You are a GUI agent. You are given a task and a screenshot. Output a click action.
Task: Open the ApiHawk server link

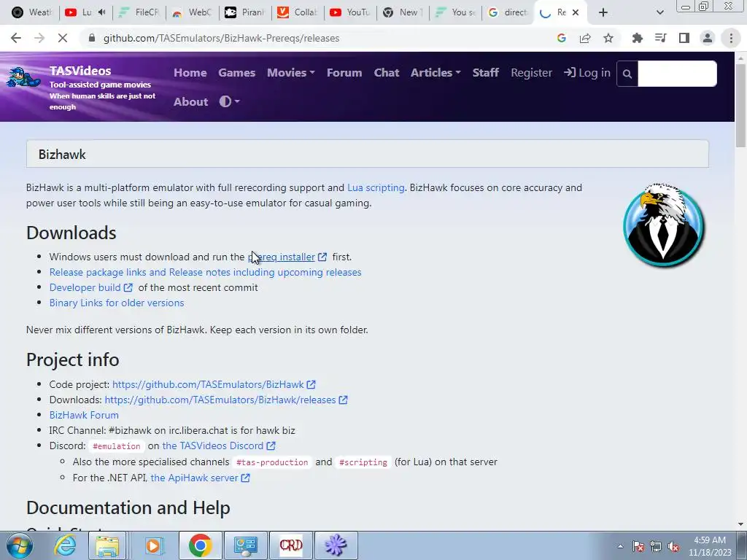point(200,478)
